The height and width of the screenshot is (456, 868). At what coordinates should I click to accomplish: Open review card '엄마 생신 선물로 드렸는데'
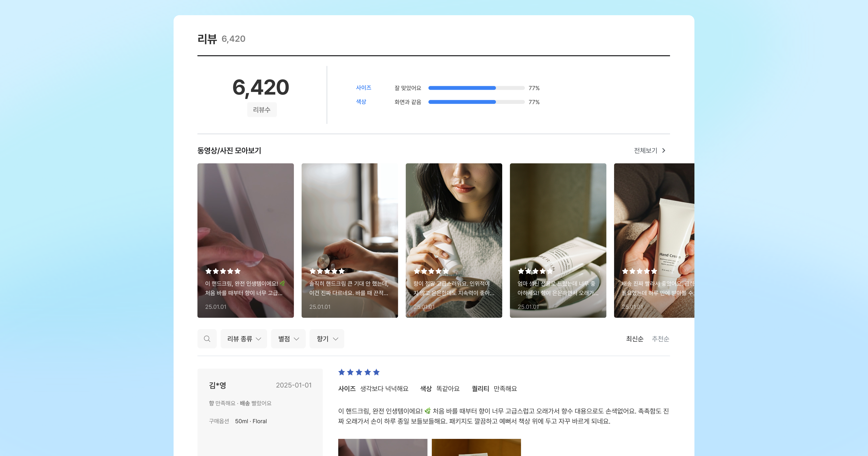coord(558,241)
